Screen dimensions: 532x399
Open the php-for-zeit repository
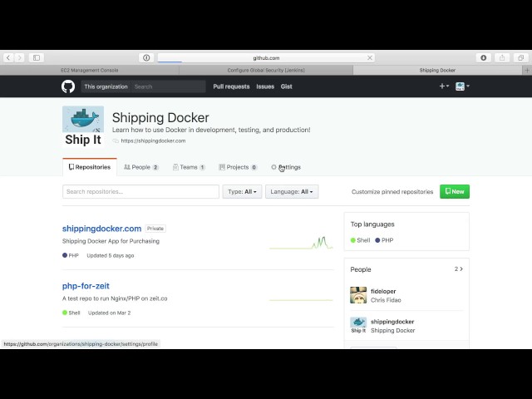[x=86, y=286]
